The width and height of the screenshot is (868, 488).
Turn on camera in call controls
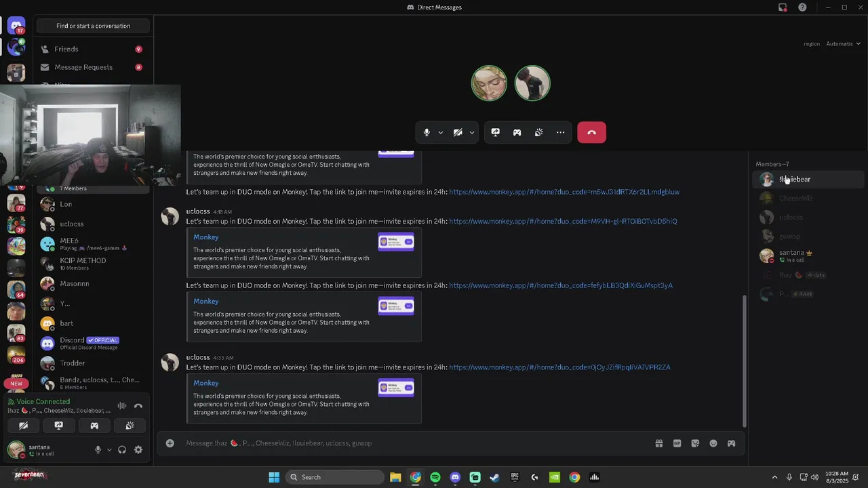click(x=458, y=132)
